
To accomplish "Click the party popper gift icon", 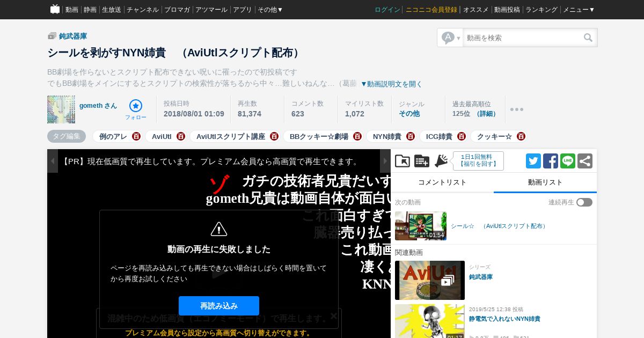I will (441, 161).
